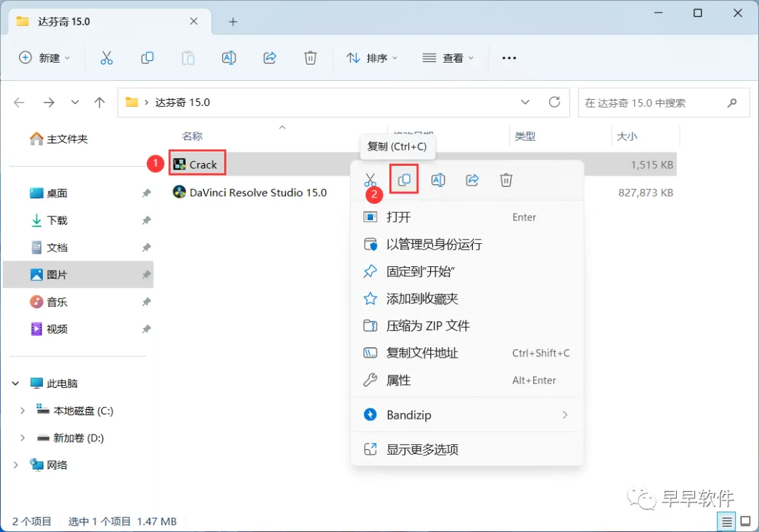The image size is (759, 532).
Task: Sort by the 大小 column header
Action: [x=627, y=136]
